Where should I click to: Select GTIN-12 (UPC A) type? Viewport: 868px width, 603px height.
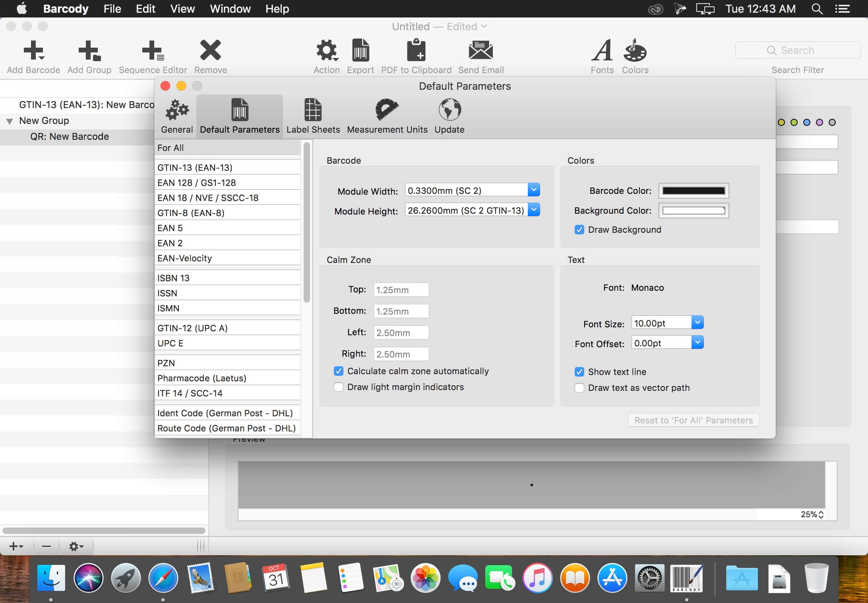click(x=227, y=328)
